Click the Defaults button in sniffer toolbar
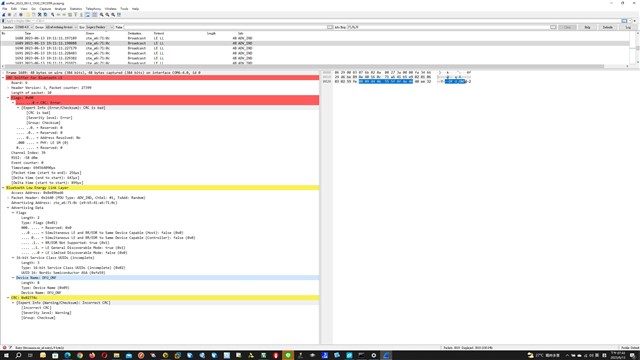Screen dimensions: 640x360 (608, 27)
